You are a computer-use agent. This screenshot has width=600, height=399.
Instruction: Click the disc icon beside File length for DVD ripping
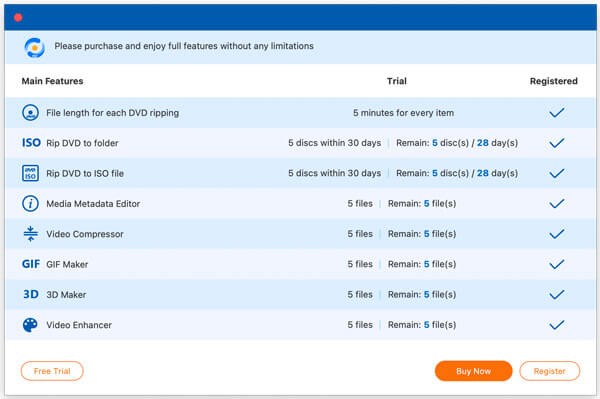(x=30, y=113)
